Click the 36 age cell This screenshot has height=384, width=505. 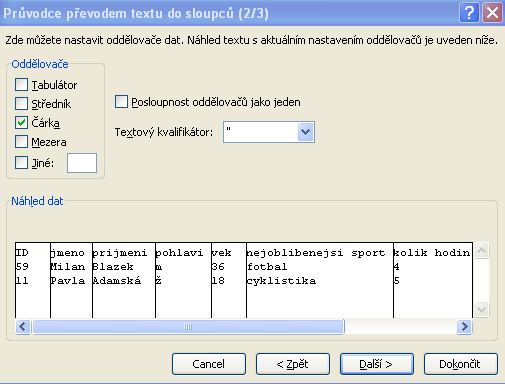(x=218, y=267)
